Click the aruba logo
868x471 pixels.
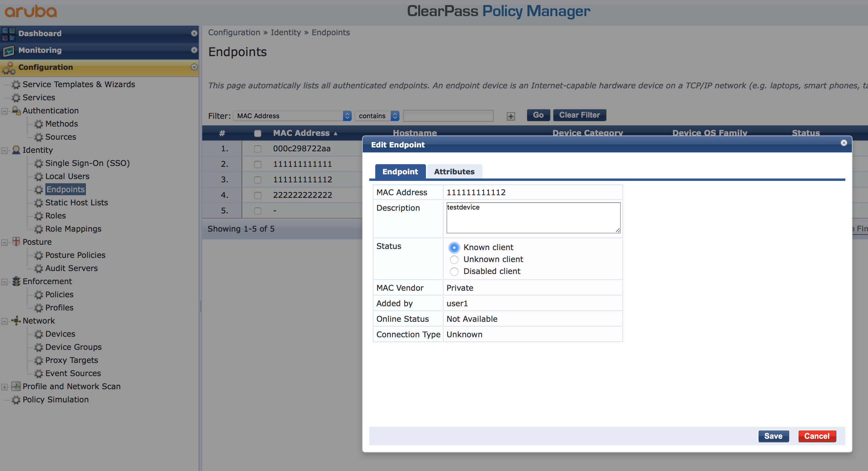(30, 11)
